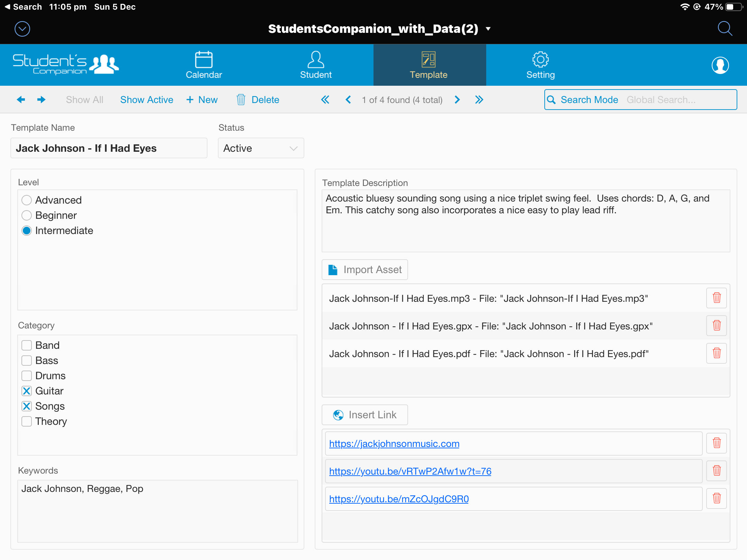
Task: Click the Delete template button
Action: pyautogui.click(x=258, y=100)
